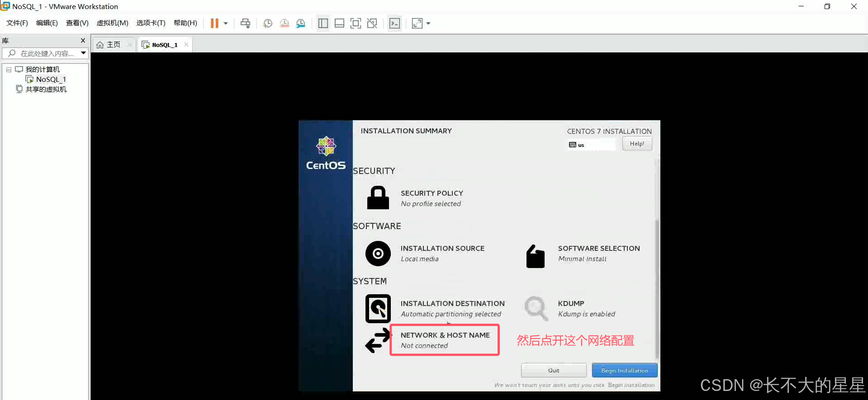Click the stretch guest display icon
868x400 pixels.
coord(417,23)
